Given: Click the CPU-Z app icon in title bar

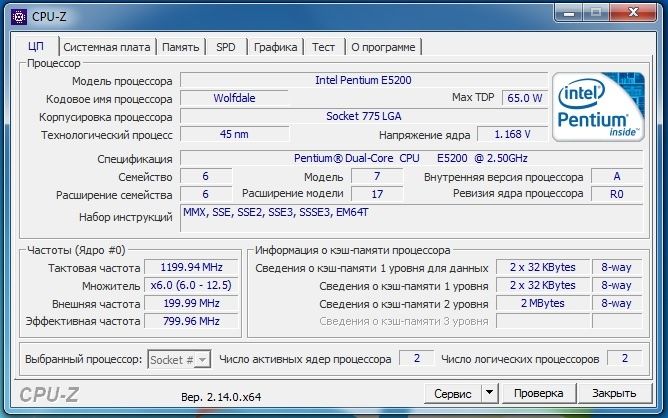Looking at the screenshot, I should pyautogui.click(x=19, y=17).
